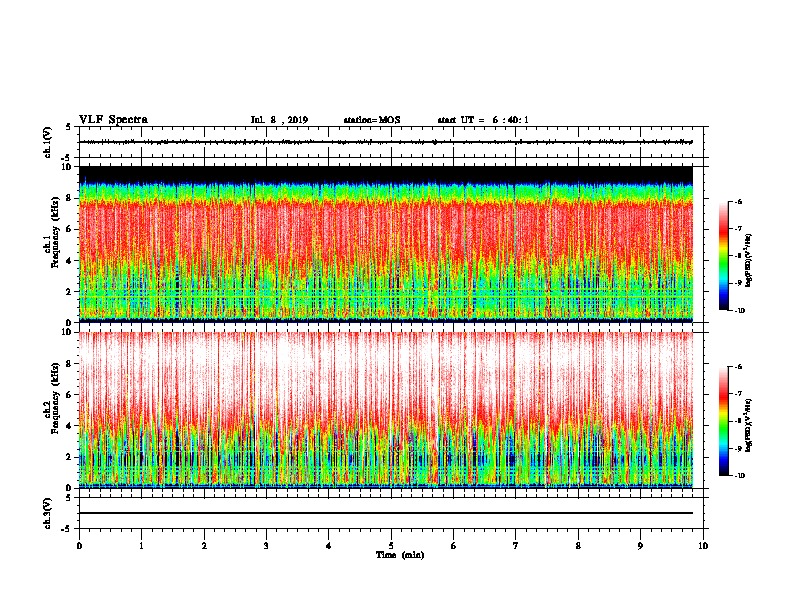Screen dimensions: 792x612
Task: Click inside the ch.1 spectrogram panel
Action: (386, 244)
